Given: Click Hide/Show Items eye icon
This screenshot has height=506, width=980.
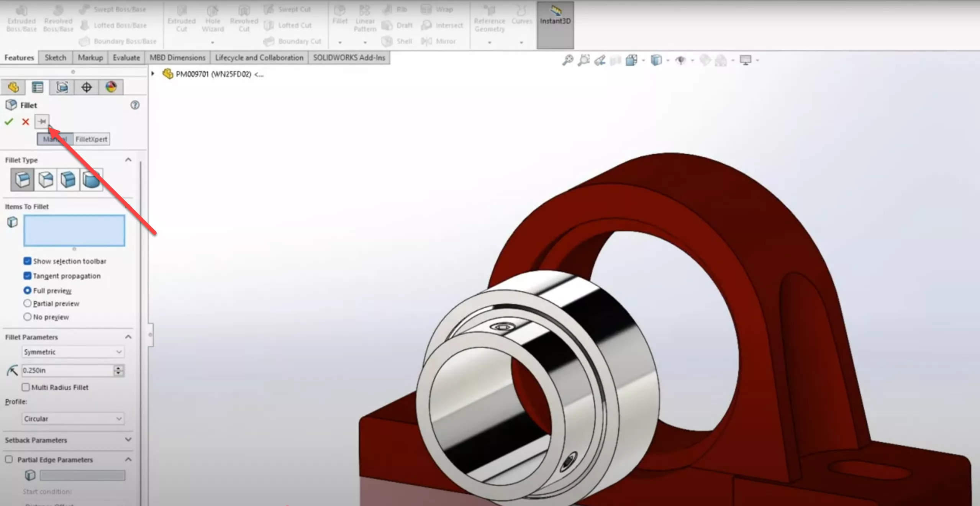Looking at the screenshot, I should pos(680,60).
